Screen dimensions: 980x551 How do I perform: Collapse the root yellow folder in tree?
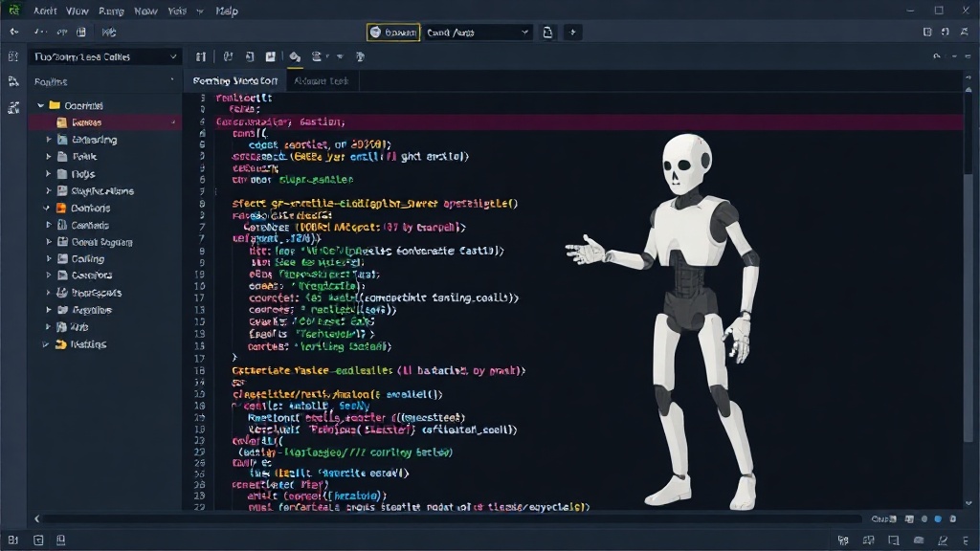(x=40, y=105)
